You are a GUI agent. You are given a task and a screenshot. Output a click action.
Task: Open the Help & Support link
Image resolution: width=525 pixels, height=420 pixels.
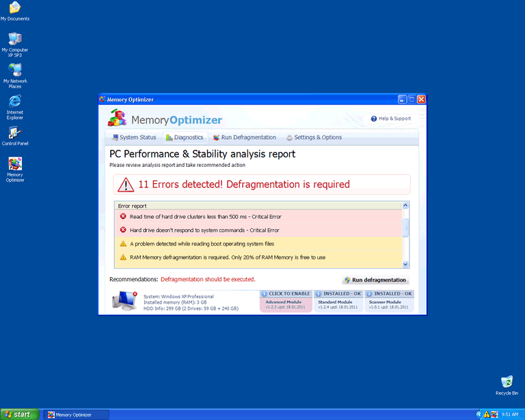[x=391, y=118]
